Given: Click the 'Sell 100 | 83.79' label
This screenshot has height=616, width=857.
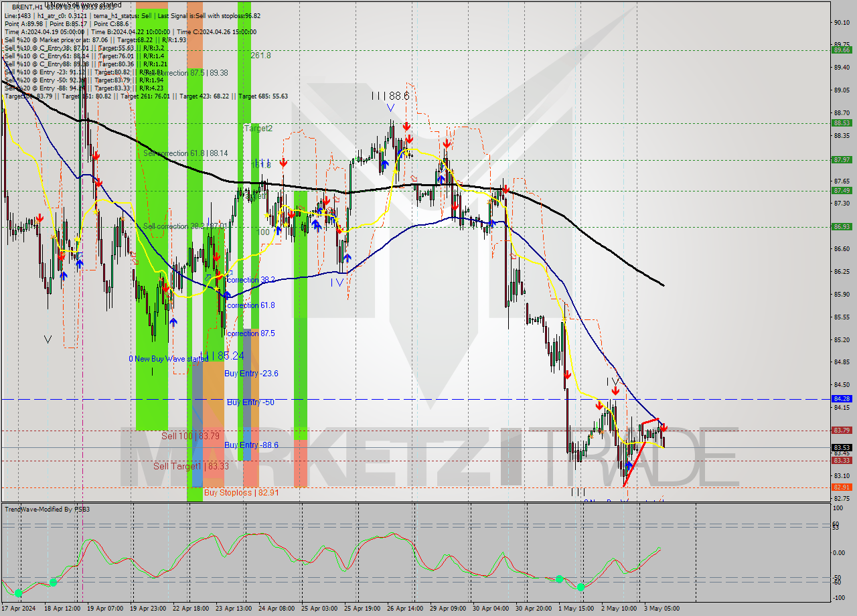Looking at the screenshot, I should tap(190, 436).
